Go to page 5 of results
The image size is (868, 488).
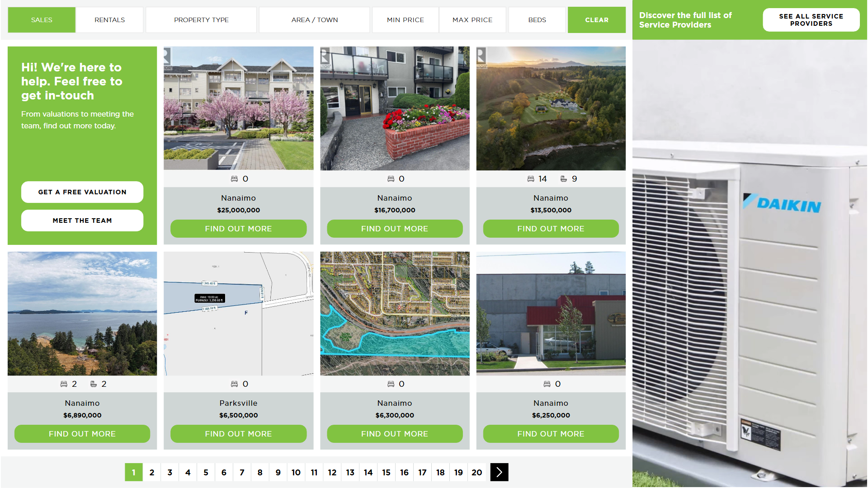tap(206, 472)
